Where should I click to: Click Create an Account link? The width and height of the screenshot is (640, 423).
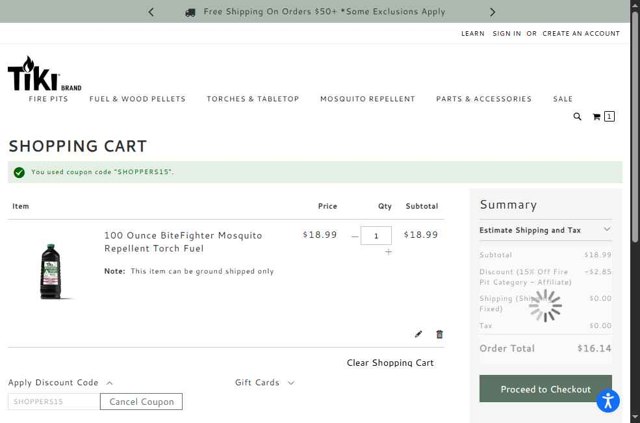click(581, 33)
